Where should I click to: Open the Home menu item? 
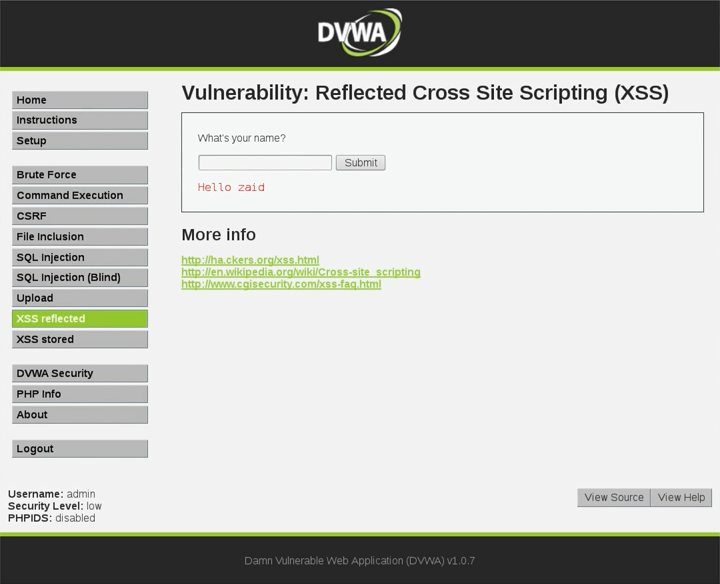click(80, 100)
